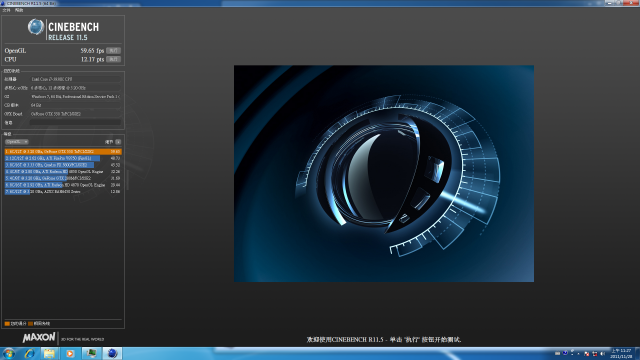
Task: Click the welcome status message text
Action: pos(384,340)
